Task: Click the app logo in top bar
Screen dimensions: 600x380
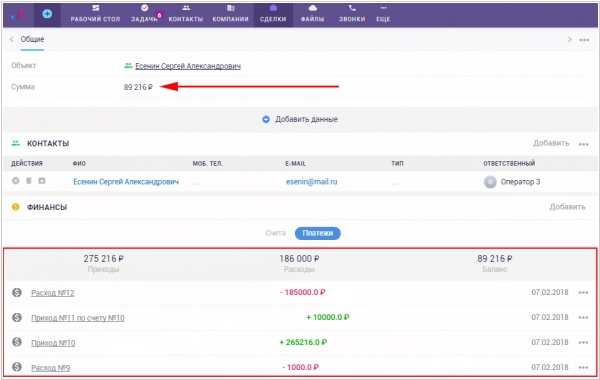Action: point(17,15)
